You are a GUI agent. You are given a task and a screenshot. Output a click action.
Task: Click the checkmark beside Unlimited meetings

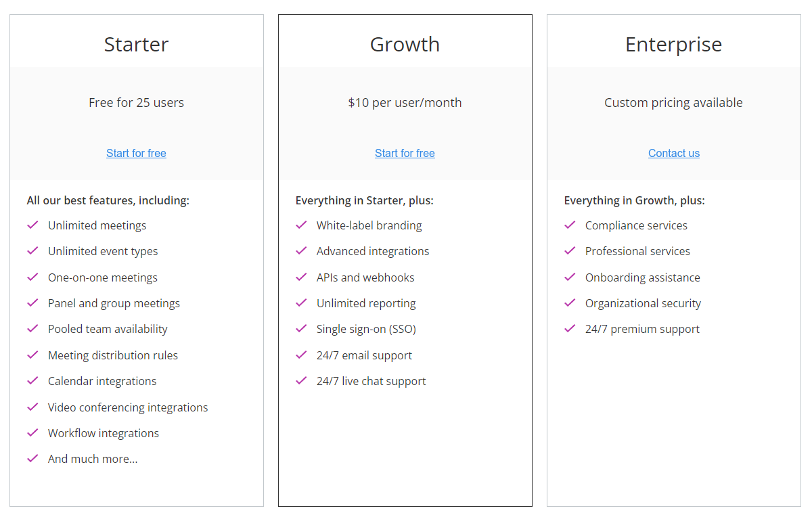click(x=32, y=225)
